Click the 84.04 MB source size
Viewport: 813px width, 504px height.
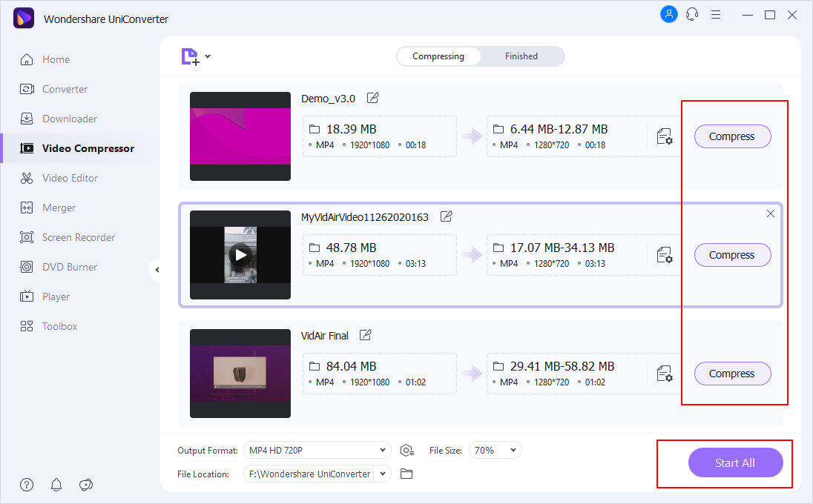pyautogui.click(x=351, y=366)
